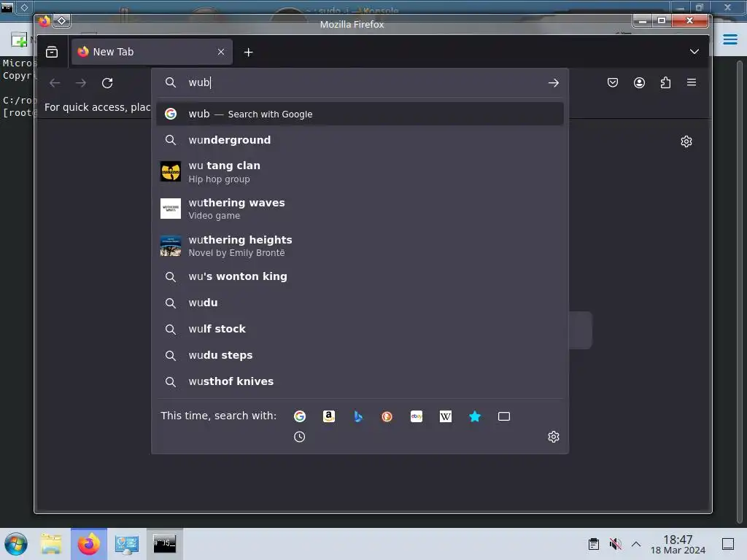Switch to the Konsole terminal taskbar icon
Image resolution: width=747 pixels, height=560 pixels.
(x=164, y=544)
